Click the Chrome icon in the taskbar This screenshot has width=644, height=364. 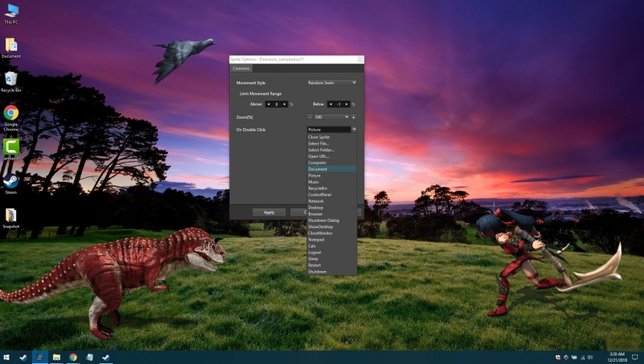[x=73, y=357]
